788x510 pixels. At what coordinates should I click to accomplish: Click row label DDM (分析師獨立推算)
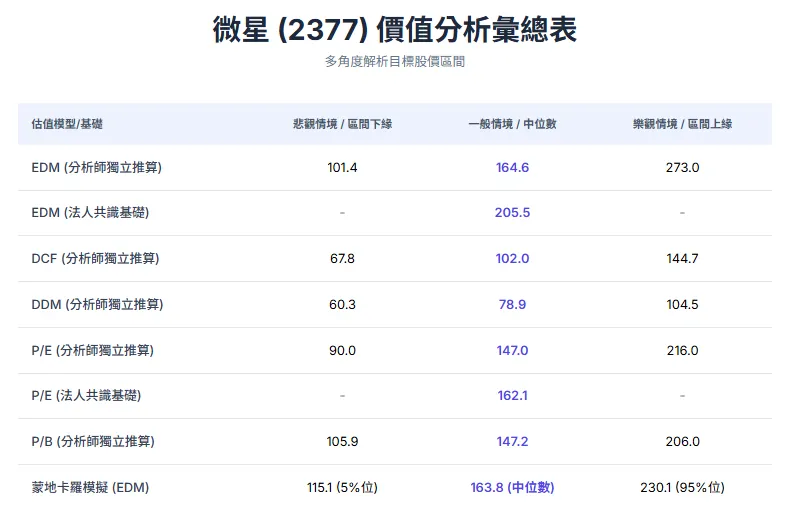coord(97,304)
